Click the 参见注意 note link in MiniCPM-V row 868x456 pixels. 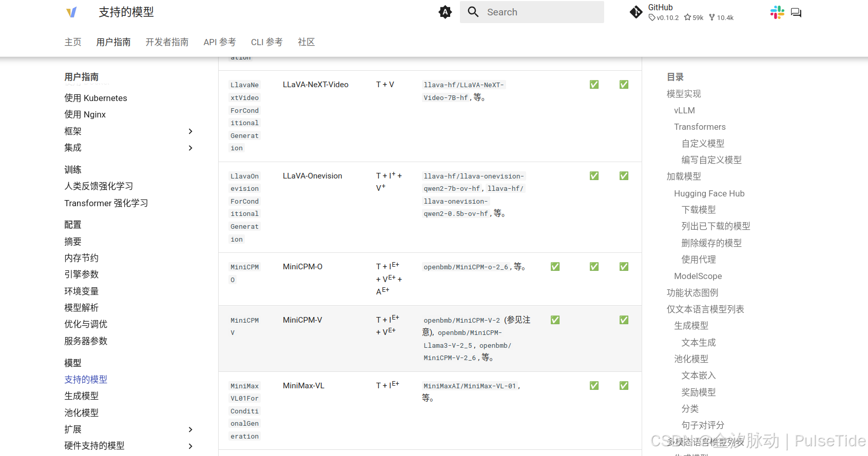pyautogui.click(x=476, y=326)
